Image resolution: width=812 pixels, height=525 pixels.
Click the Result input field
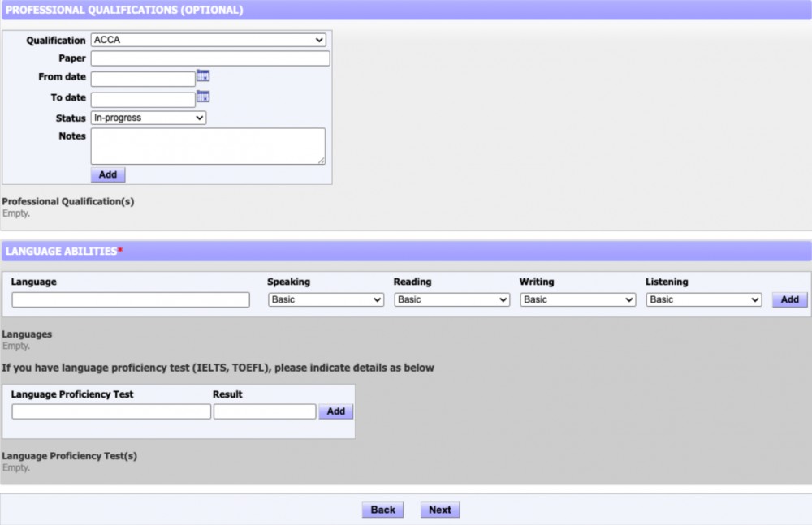tap(265, 411)
